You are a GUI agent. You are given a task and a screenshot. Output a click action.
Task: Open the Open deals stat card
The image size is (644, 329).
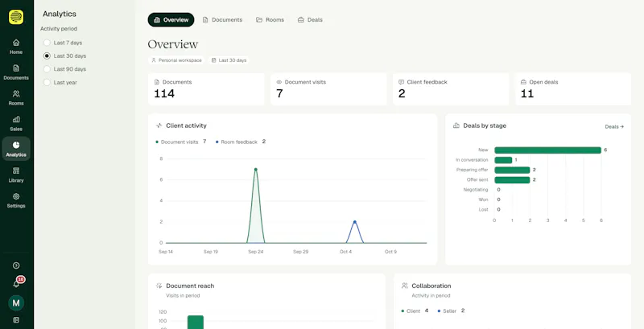click(x=573, y=89)
